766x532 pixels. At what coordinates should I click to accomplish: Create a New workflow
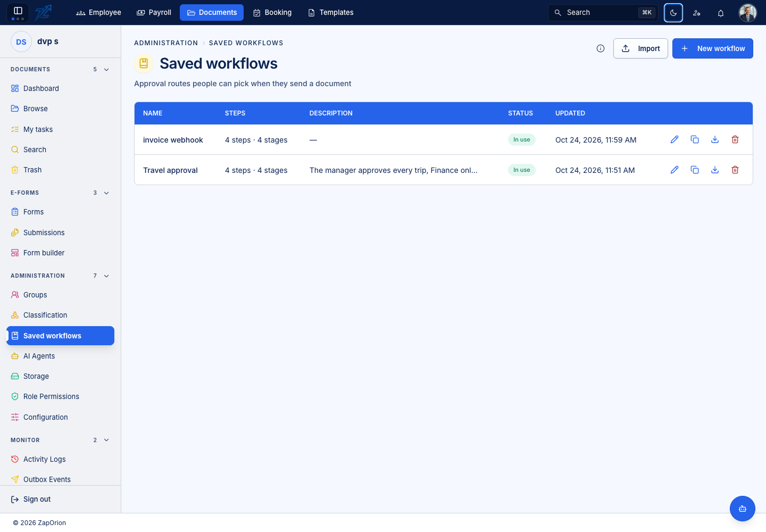(x=713, y=48)
